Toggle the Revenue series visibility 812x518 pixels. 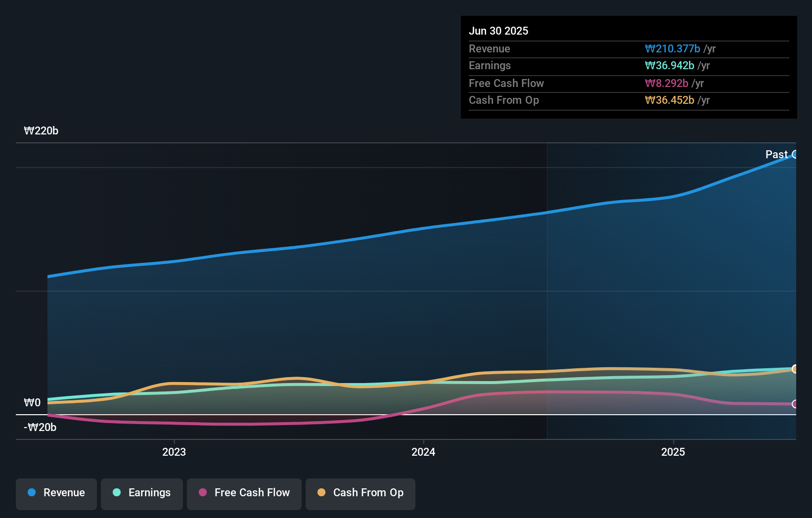[x=56, y=493]
